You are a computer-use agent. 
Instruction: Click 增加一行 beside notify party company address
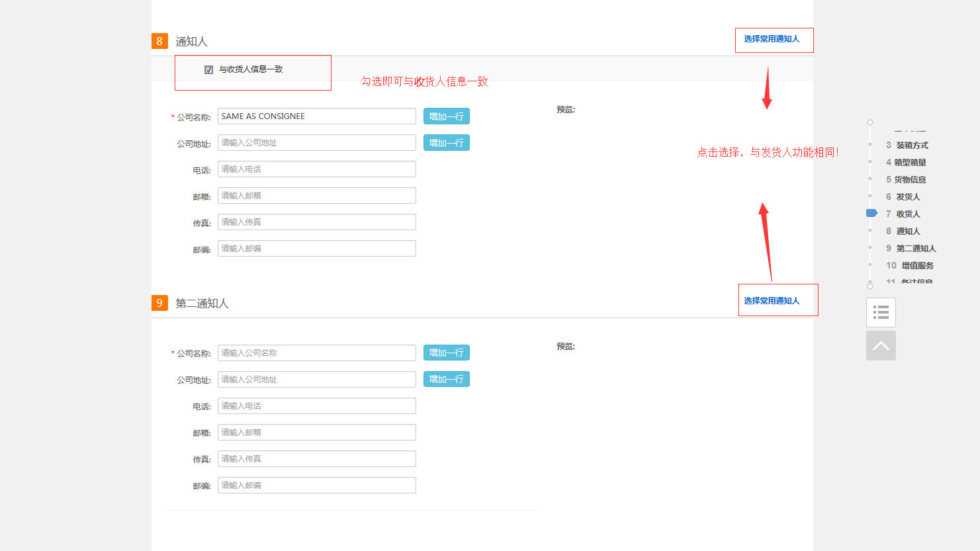[x=446, y=143]
